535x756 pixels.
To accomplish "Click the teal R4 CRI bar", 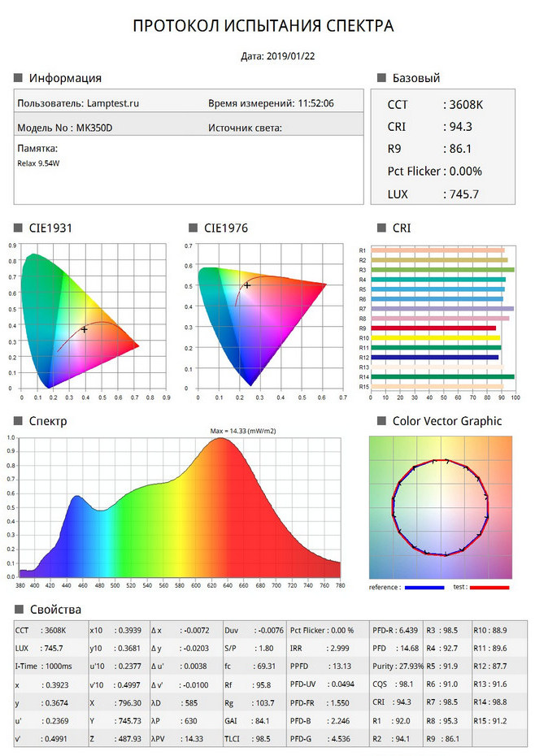I will tap(438, 280).
